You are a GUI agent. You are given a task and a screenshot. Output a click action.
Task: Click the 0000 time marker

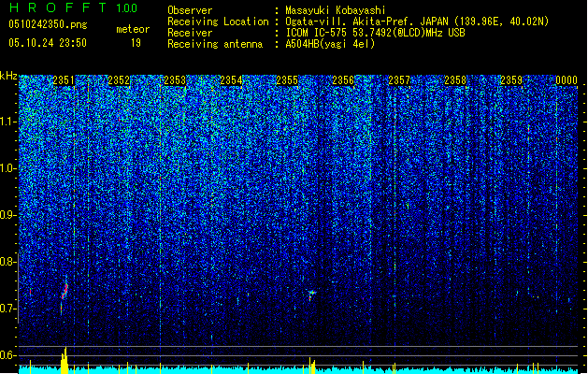coord(566,80)
